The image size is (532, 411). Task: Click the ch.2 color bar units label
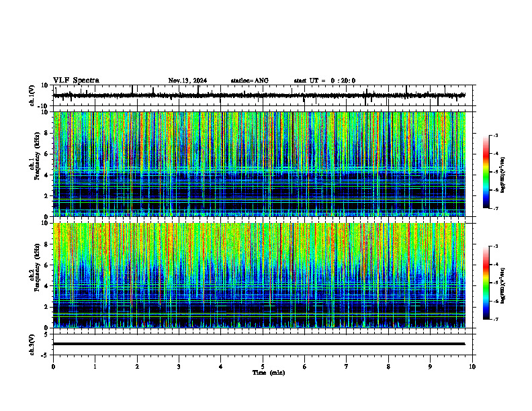(x=503, y=285)
